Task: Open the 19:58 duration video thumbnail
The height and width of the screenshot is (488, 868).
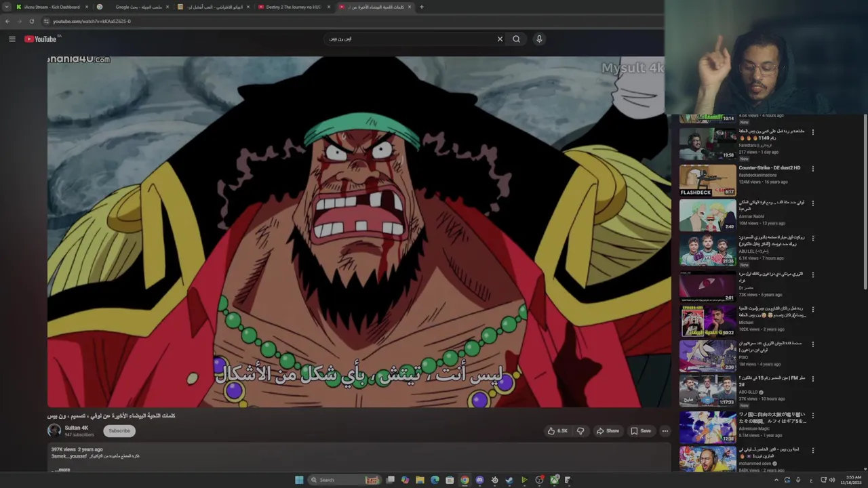Action: (707, 144)
